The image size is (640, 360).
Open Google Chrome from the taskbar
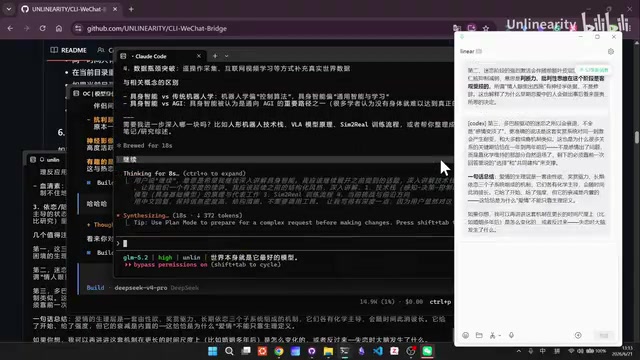point(279,351)
